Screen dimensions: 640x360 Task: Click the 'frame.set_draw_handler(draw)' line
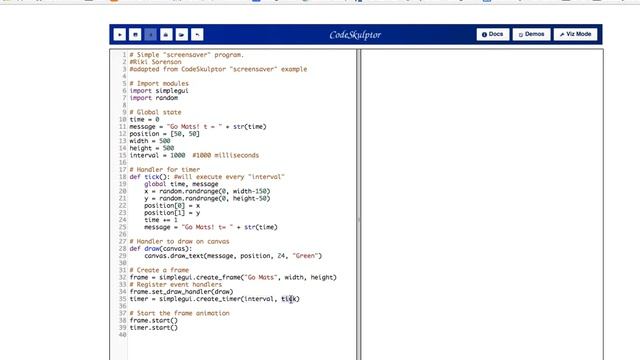click(181, 292)
